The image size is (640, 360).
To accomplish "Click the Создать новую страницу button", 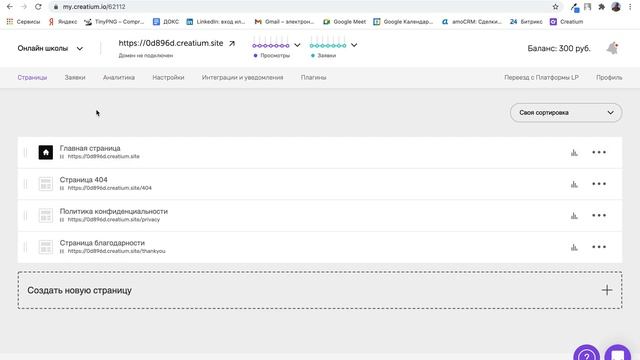I will [320, 290].
